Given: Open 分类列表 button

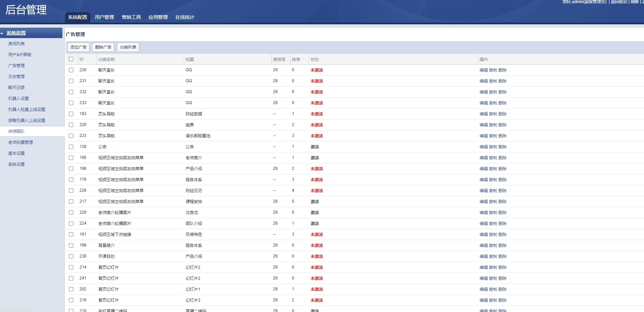Looking at the screenshot, I should click(128, 47).
